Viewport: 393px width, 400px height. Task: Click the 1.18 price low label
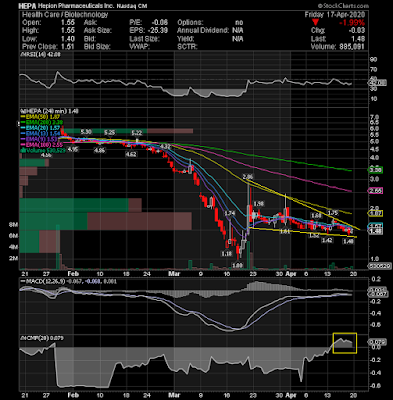(x=227, y=254)
